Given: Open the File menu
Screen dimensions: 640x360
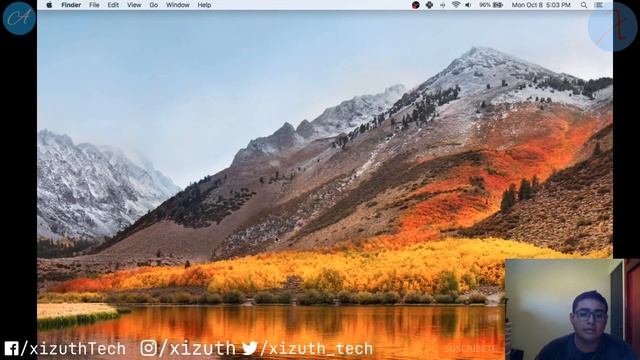Looking at the screenshot, I should [94, 5].
